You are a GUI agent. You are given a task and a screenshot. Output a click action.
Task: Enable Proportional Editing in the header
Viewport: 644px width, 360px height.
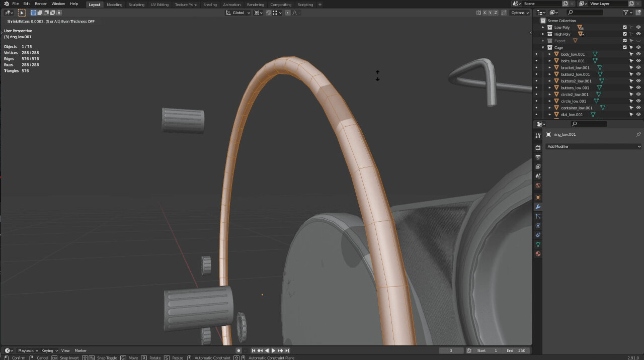(288, 13)
